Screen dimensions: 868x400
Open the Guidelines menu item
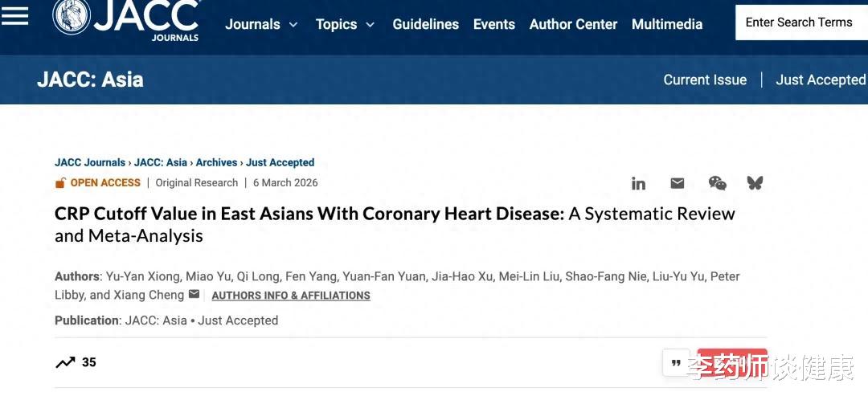pyautogui.click(x=425, y=24)
